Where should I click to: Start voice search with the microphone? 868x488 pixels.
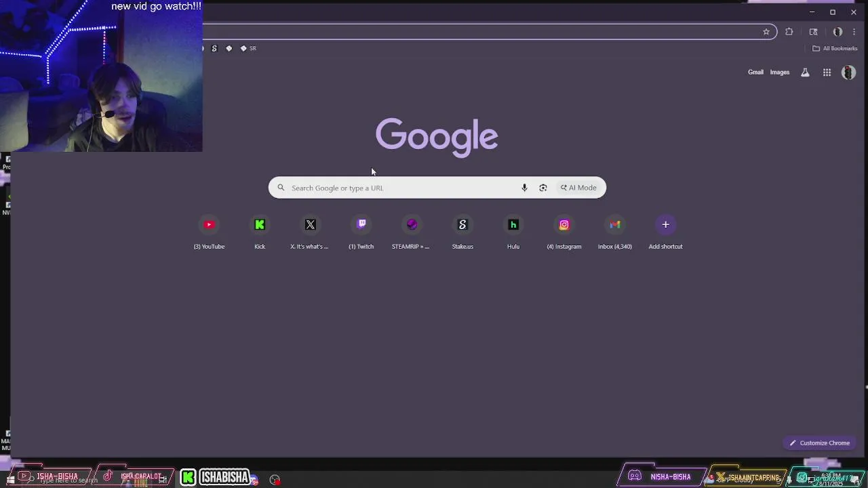pyautogui.click(x=524, y=188)
